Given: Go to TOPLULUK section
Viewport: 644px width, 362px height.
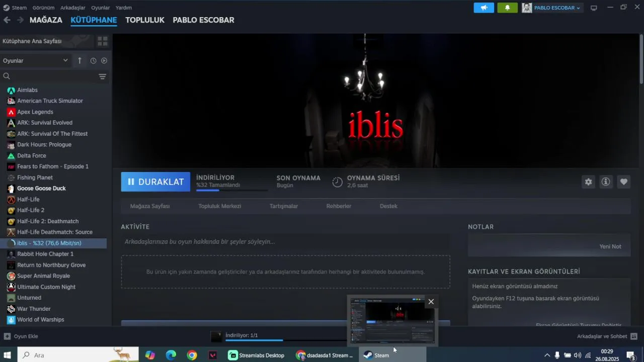Looking at the screenshot, I should (145, 20).
